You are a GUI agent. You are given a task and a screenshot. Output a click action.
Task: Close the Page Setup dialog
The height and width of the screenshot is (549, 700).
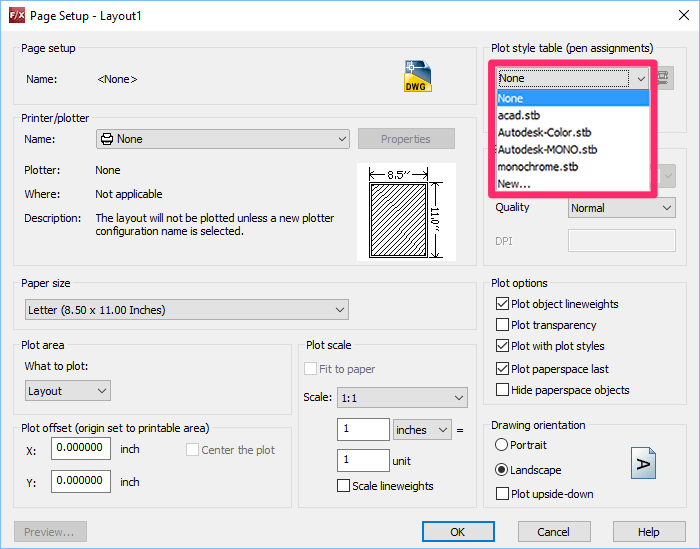(x=683, y=15)
